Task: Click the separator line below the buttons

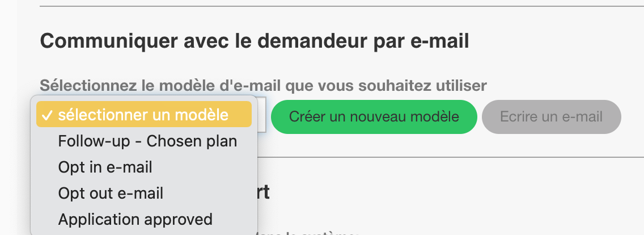Action: tap(451, 157)
